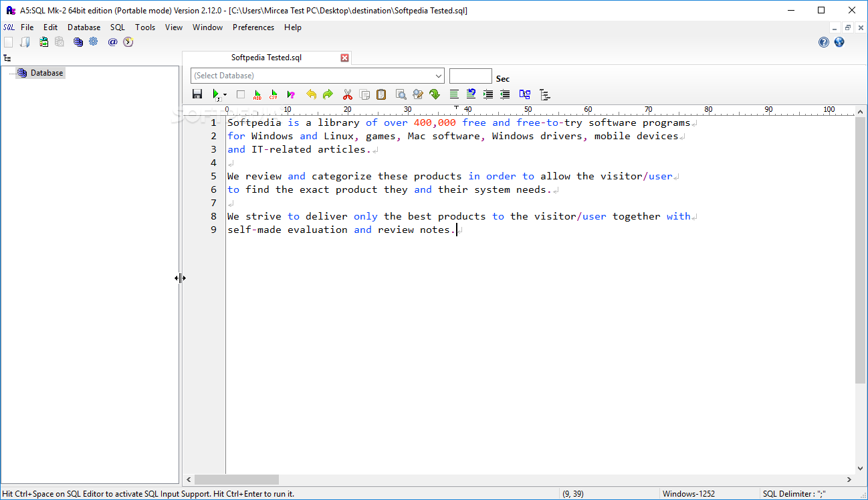Click the stop execution square icon

(x=241, y=94)
